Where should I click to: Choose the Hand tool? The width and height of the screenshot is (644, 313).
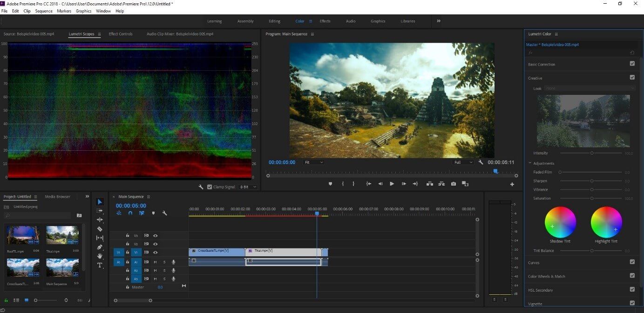[100, 256]
